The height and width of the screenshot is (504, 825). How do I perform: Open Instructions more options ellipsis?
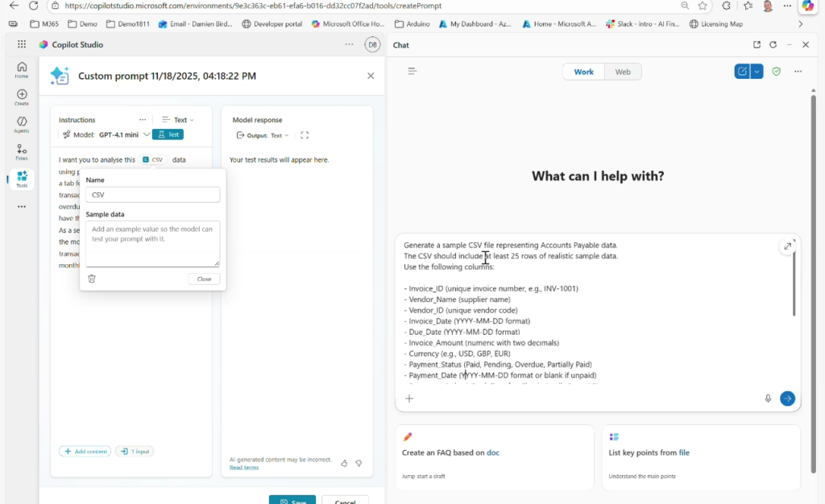click(x=143, y=120)
